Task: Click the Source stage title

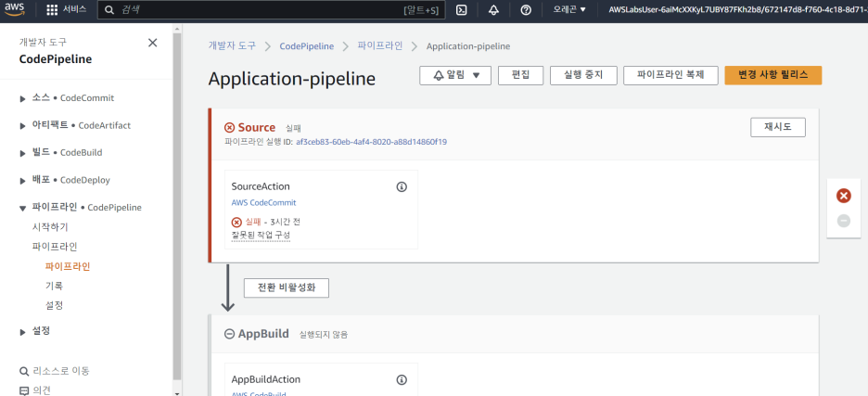Action: pyautogui.click(x=257, y=127)
